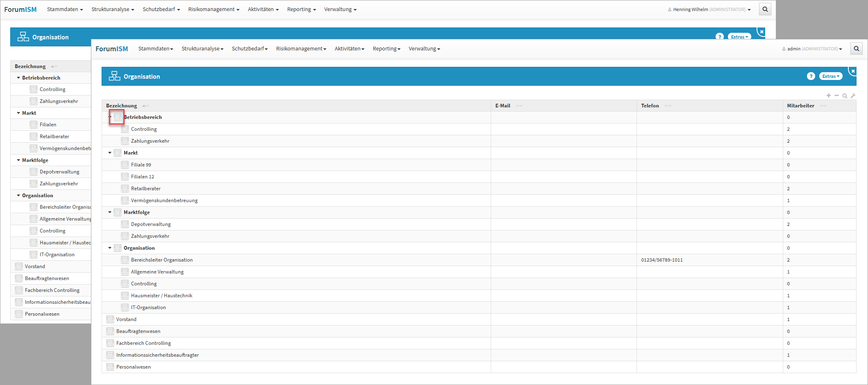Viewport: 868px width, 385px height.
Task: Click the plus icon above the table
Action: (x=829, y=96)
